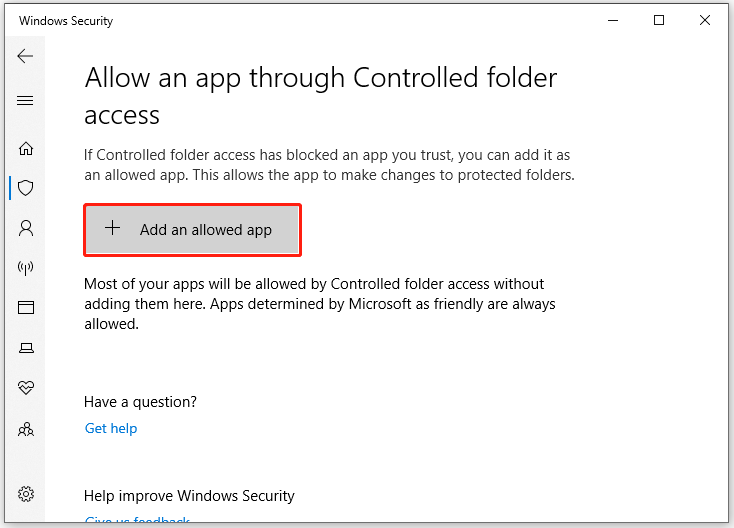The height and width of the screenshot is (528, 734).
Task: Select the Virus & threat protection shield
Action: coord(26,188)
